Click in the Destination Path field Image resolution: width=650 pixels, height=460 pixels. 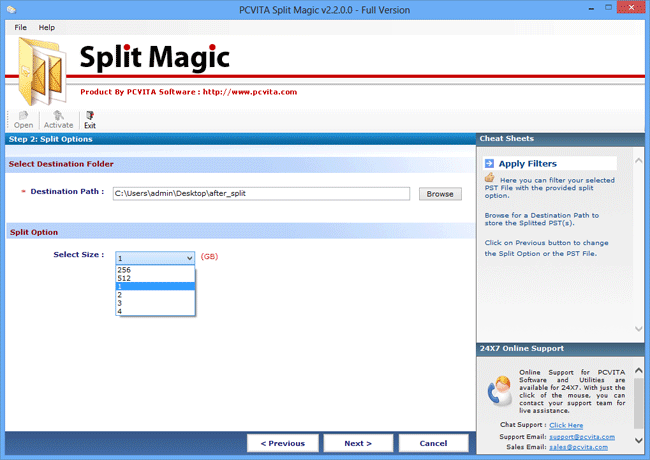(261, 194)
